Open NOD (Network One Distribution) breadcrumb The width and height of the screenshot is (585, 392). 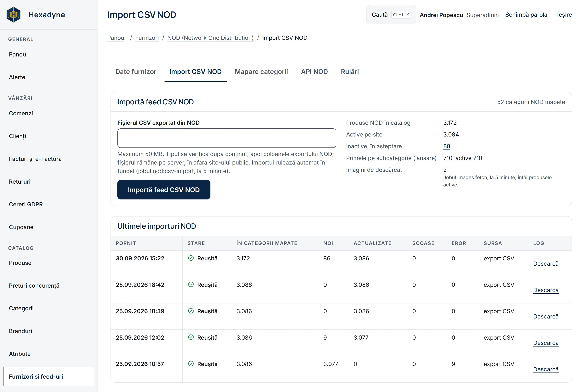point(210,38)
